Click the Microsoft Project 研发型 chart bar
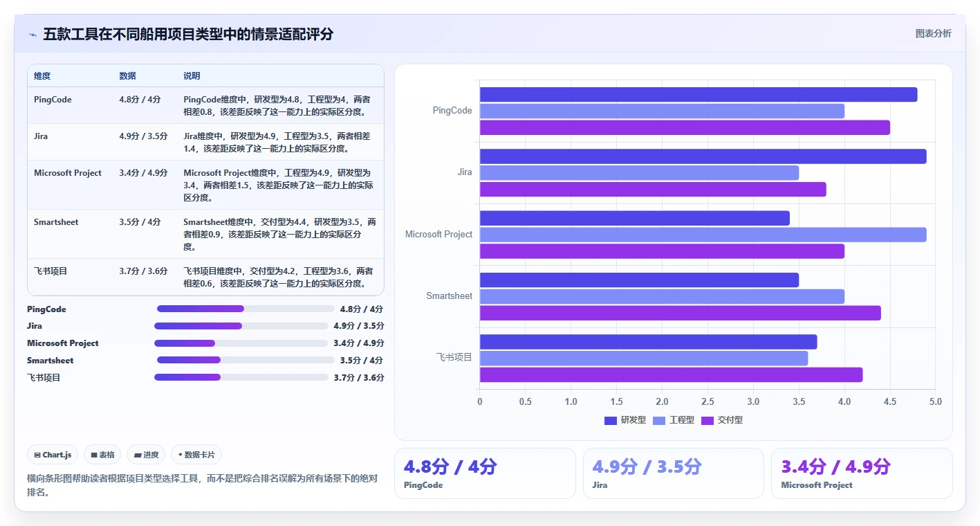980x526 pixels. pos(635,218)
